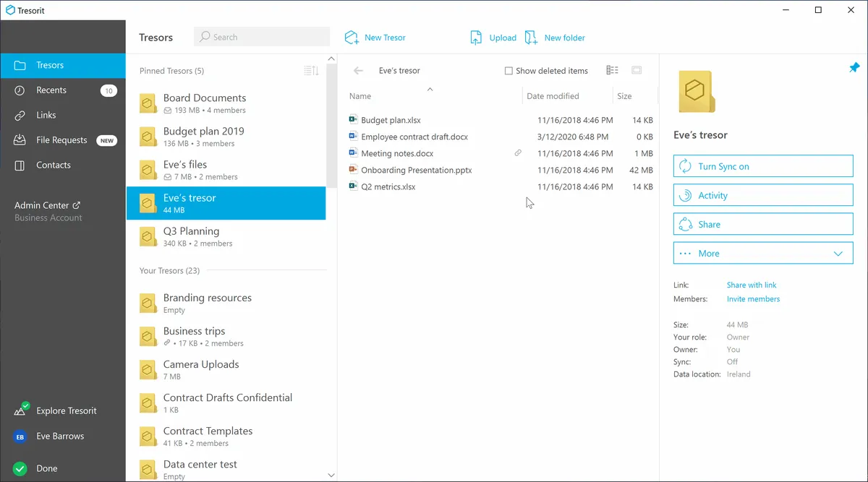The width and height of the screenshot is (868, 482).
Task: Enable the Show deleted items checkbox
Action: (509, 71)
